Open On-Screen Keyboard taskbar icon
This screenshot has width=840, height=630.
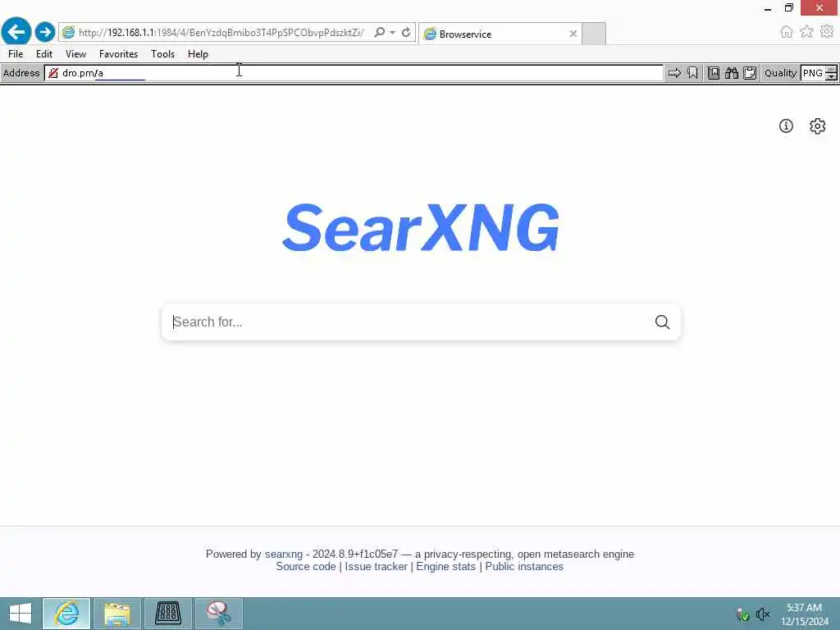[x=168, y=614]
